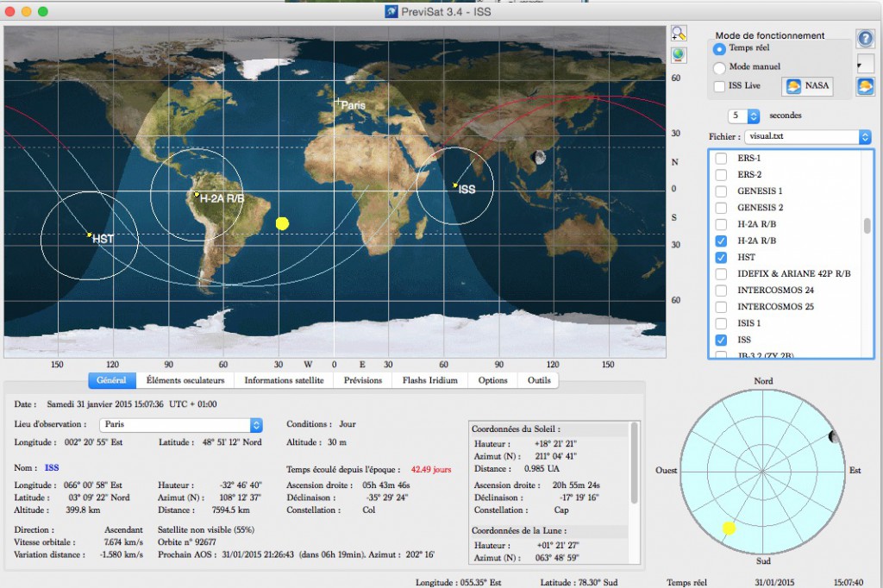Click the HST satellite marker on the world map
The width and height of the screenshot is (883, 588).
click(x=89, y=235)
